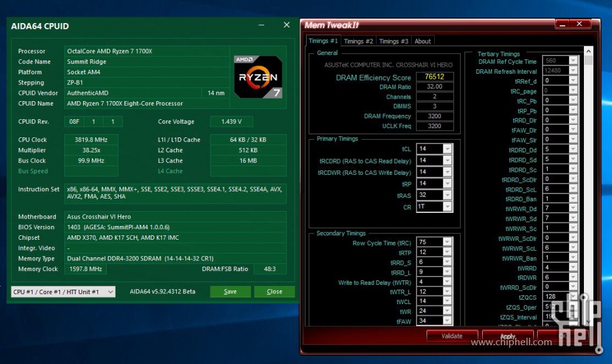Image resolution: width=612 pixels, height=364 pixels.
Task: Expand the tCL dropdown
Action: (x=448, y=149)
